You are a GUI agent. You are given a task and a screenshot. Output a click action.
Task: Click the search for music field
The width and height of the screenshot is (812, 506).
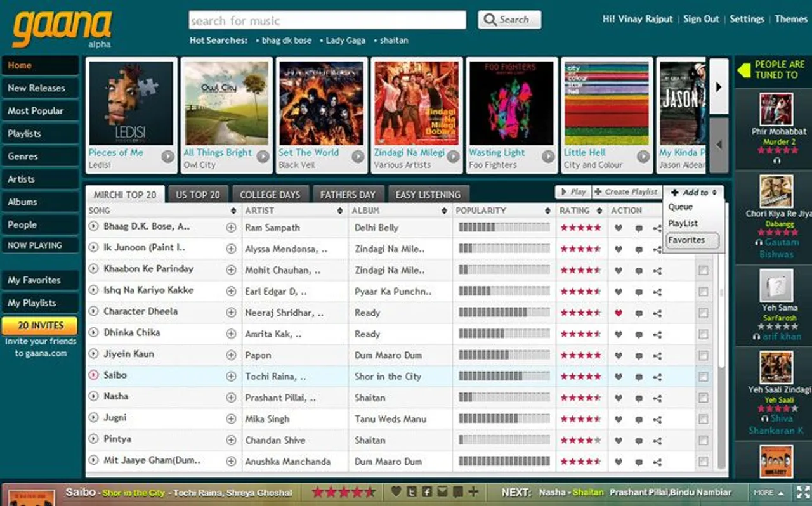pyautogui.click(x=327, y=20)
